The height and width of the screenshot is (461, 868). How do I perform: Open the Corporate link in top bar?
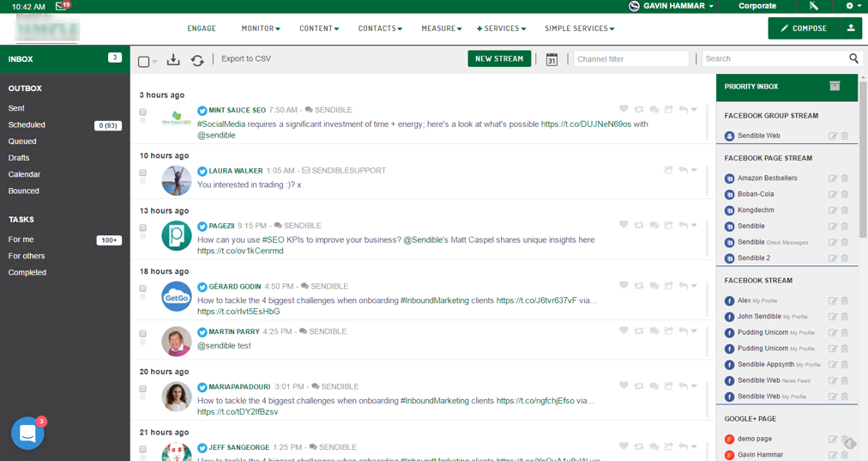[757, 6]
